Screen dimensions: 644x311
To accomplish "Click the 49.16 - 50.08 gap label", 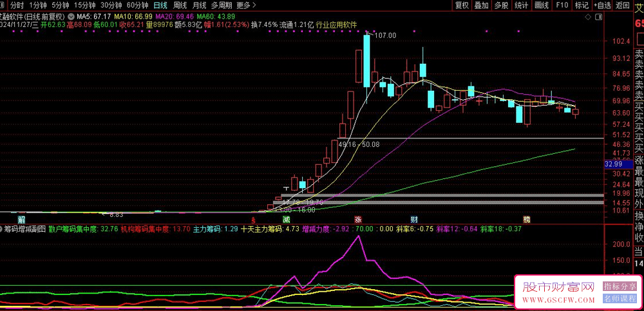I will [x=359, y=144].
